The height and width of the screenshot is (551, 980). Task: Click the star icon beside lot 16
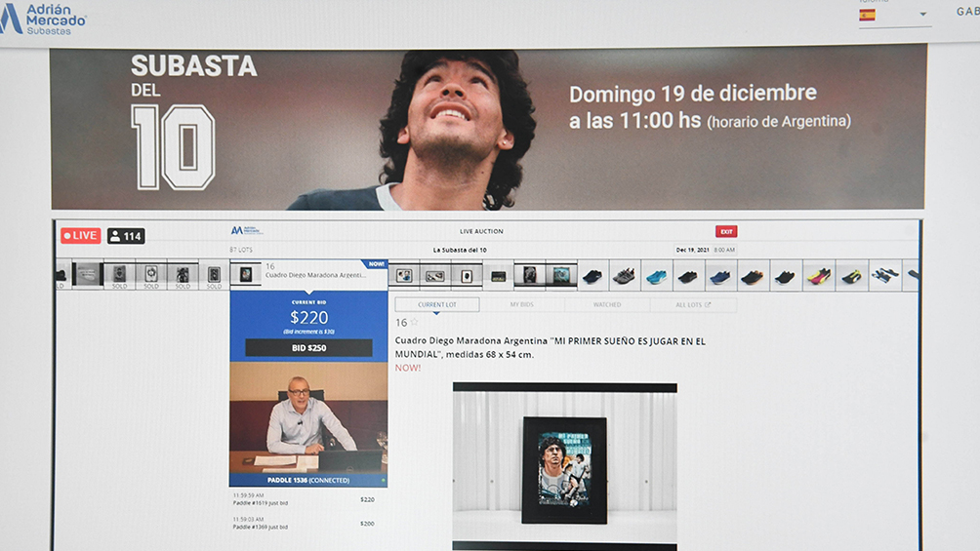414,323
